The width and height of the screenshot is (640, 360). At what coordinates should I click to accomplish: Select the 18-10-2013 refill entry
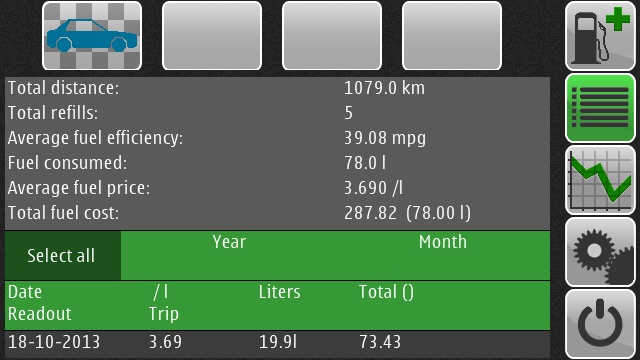pos(278,345)
